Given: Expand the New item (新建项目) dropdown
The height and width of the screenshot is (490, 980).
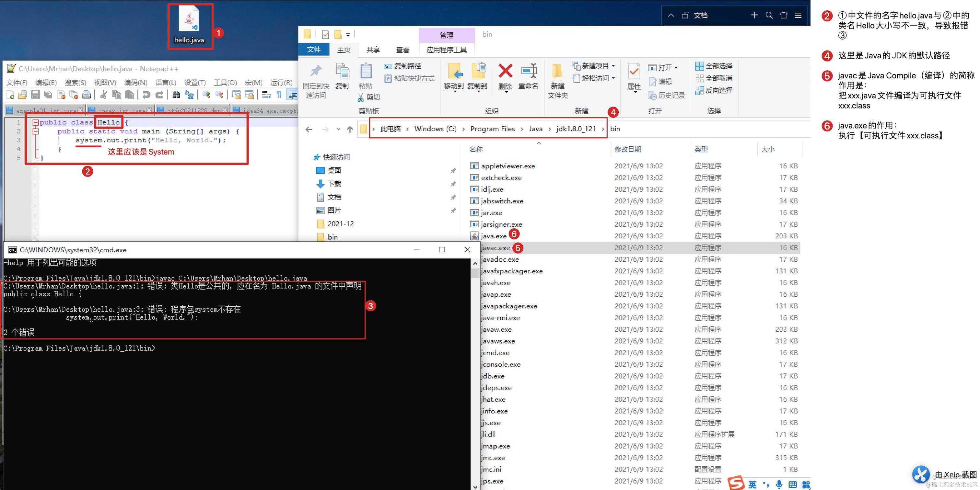Looking at the screenshot, I should pyautogui.click(x=613, y=66).
